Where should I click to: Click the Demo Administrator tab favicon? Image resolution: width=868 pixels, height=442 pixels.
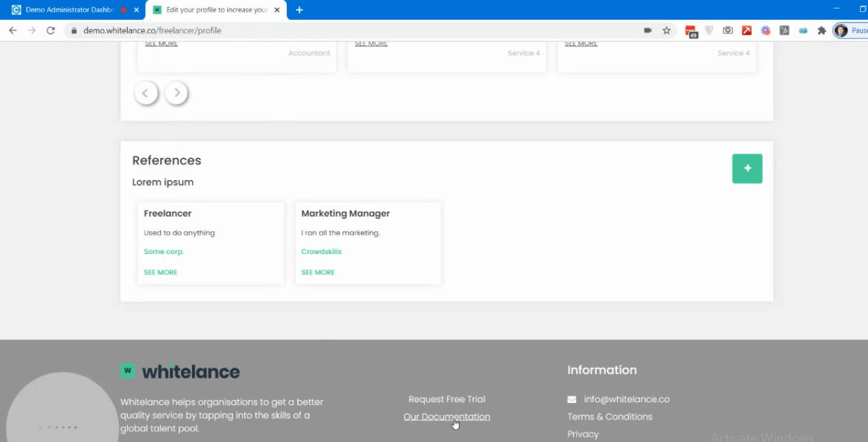pyautogui.click(x=17, y=10)
